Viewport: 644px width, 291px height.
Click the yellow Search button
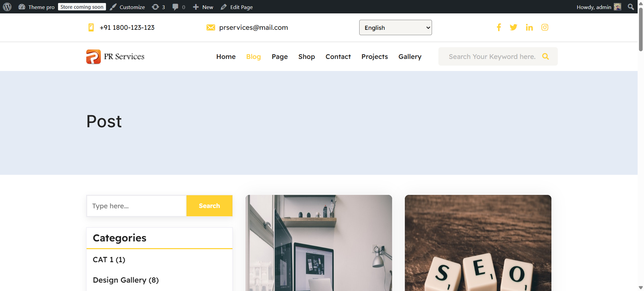(x=209, y=206)
